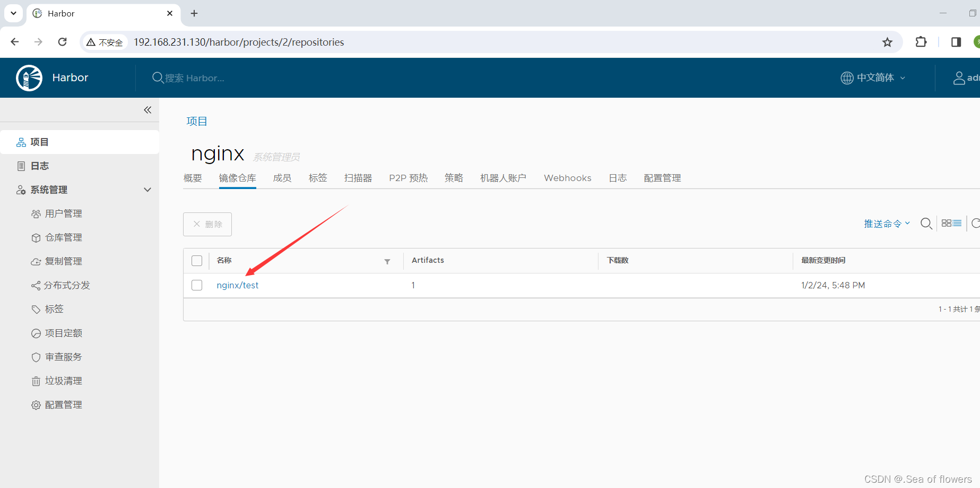Screen dimensions: 980x488
Task: Toggle the browser side panel icon
Action: [956, 42]
